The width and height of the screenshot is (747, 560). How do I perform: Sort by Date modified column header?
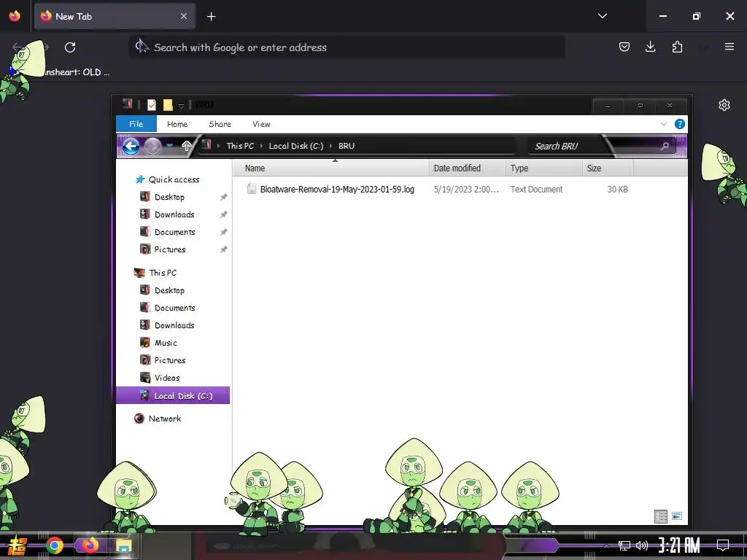(x=468, y=168)
